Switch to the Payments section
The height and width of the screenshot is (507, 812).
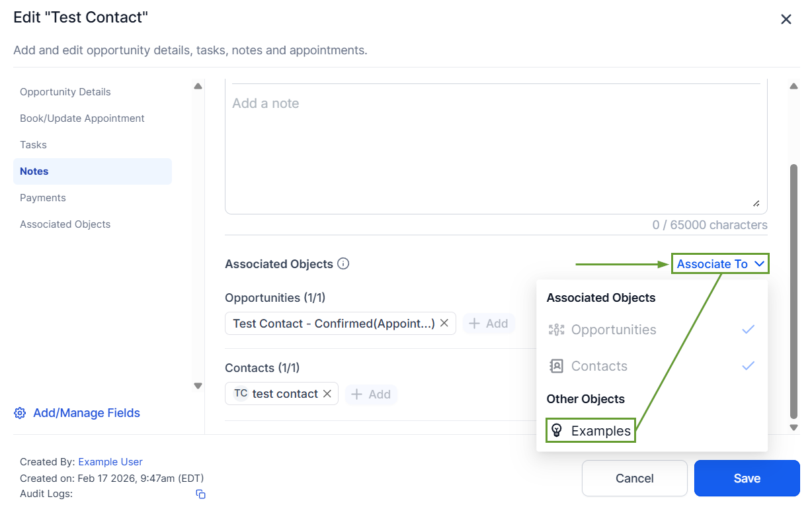[43, 198]
